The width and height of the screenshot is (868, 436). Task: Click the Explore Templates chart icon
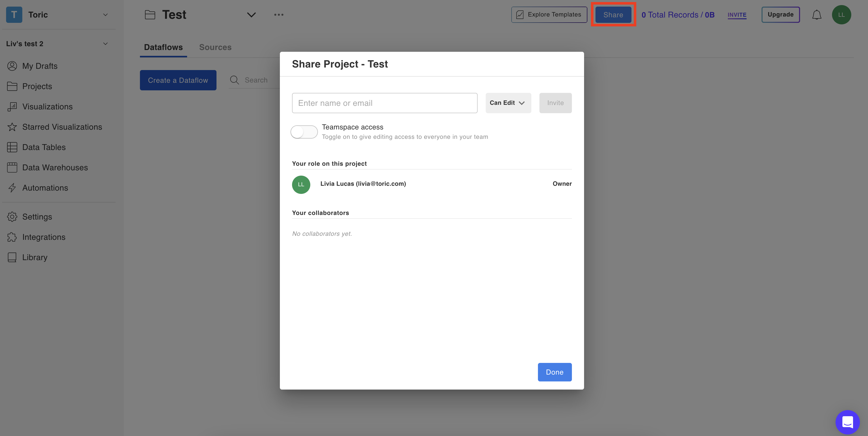(x=520, y=14)
